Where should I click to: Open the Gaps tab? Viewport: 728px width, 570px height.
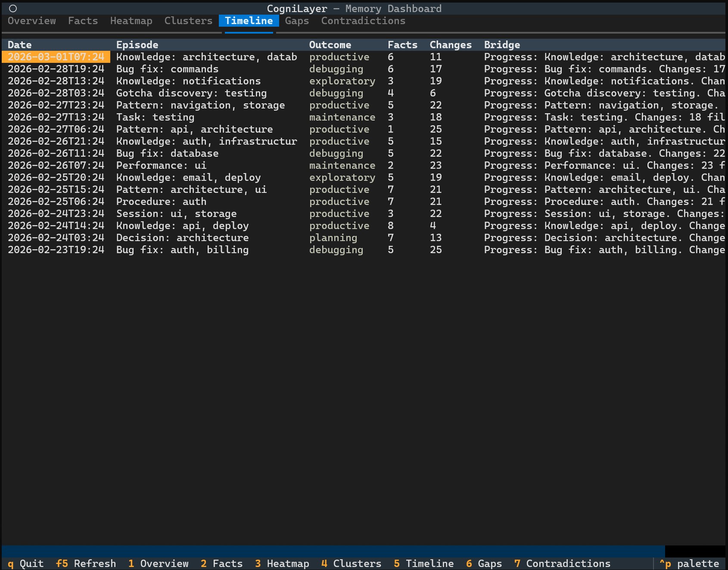[x=297, y=21]
